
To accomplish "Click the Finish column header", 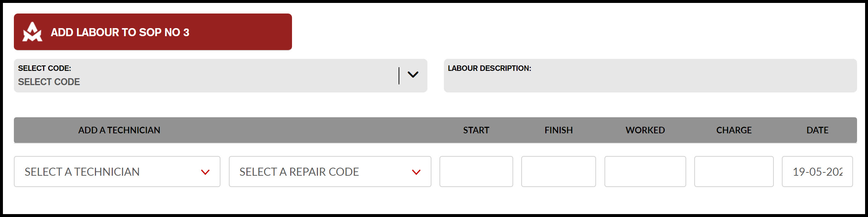I will click(x=558, y=130).
